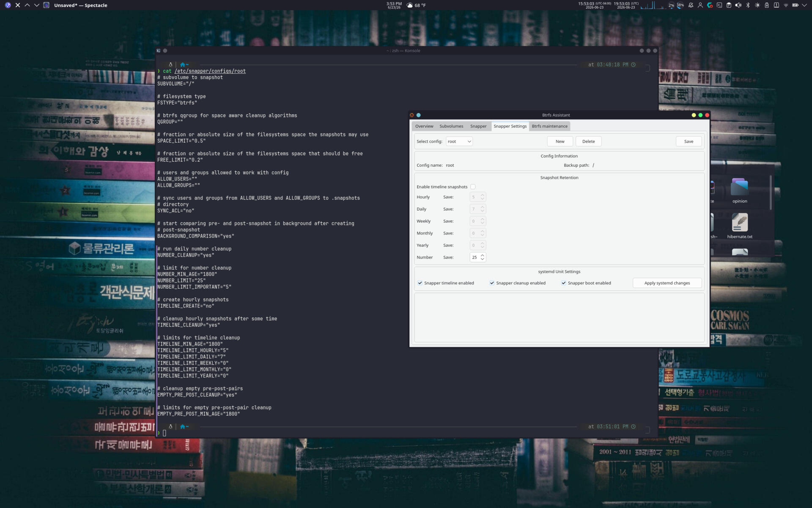This screenshot has height=508, width=812.
Task: Click the Spectacle window icon in panel
Action: 47,5
